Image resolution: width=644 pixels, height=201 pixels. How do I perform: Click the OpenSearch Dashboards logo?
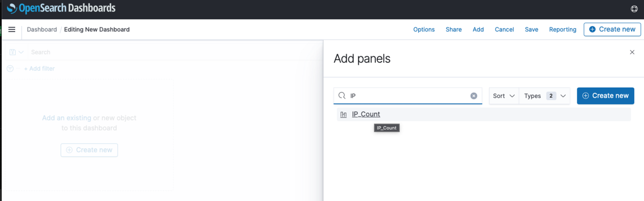(x=61, y=8)
